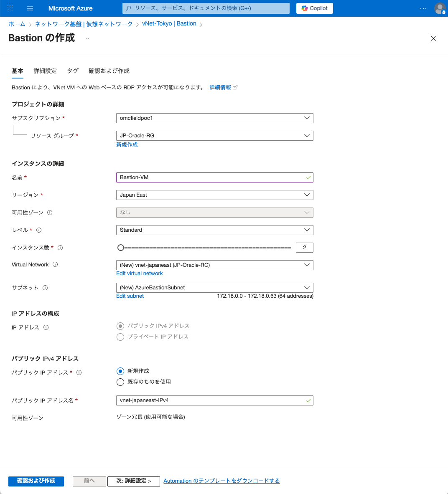Expand the レベル Standard dropdown
Viewport: 448px width, 494px height.
215,230
